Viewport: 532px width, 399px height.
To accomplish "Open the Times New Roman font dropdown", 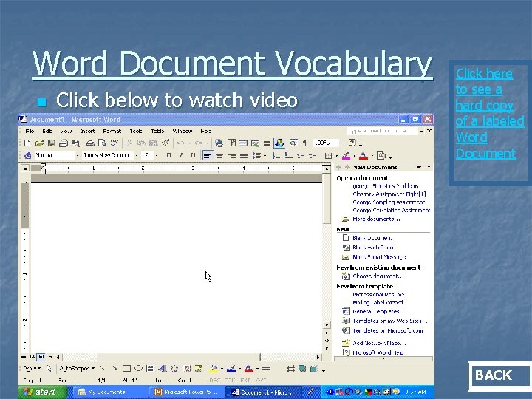I will click(x=137, y=155).
